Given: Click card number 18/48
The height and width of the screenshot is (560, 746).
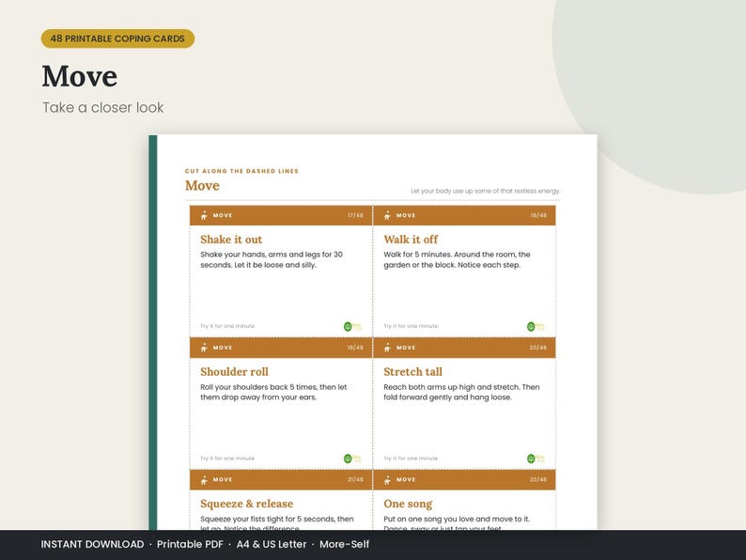Looking at the screenshot, I should (538, 215).
